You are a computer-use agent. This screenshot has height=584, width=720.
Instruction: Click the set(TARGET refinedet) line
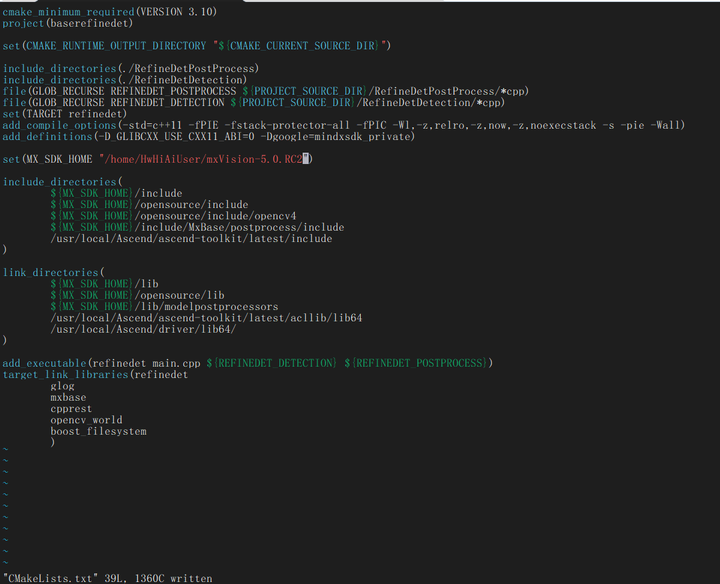[x=65, y=114]
